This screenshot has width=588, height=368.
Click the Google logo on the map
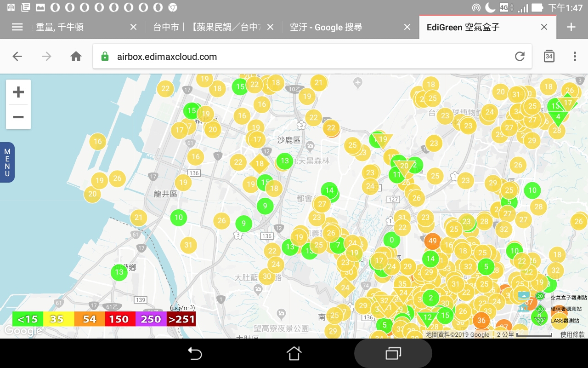23,330
